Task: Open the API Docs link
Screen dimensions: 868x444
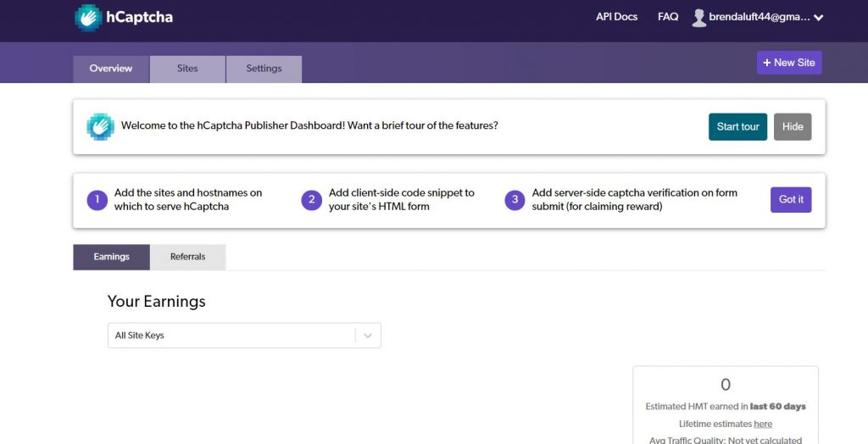Action: pos(617,17)
